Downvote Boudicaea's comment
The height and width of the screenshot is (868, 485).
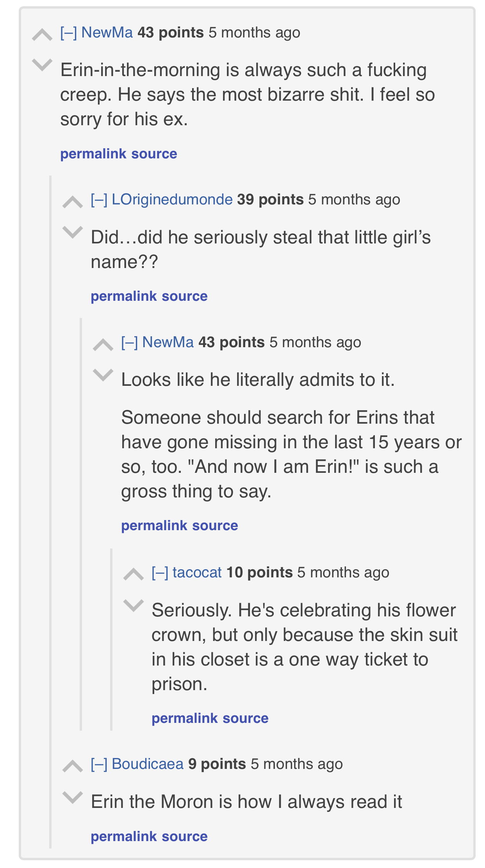(73, 797)
